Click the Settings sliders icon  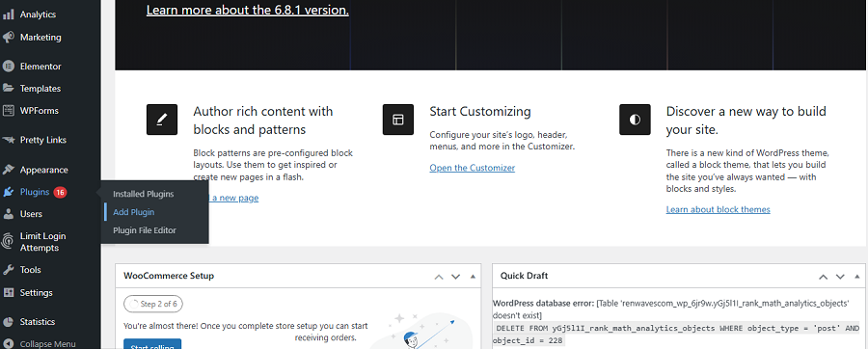click(9, 292)
